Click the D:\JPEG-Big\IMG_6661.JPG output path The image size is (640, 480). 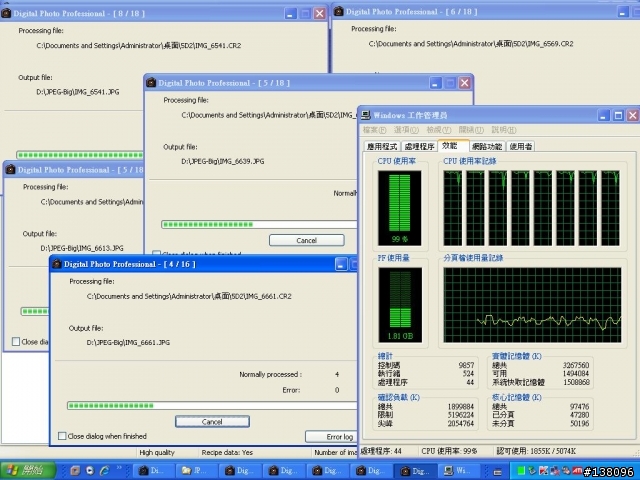pos(128,342)
